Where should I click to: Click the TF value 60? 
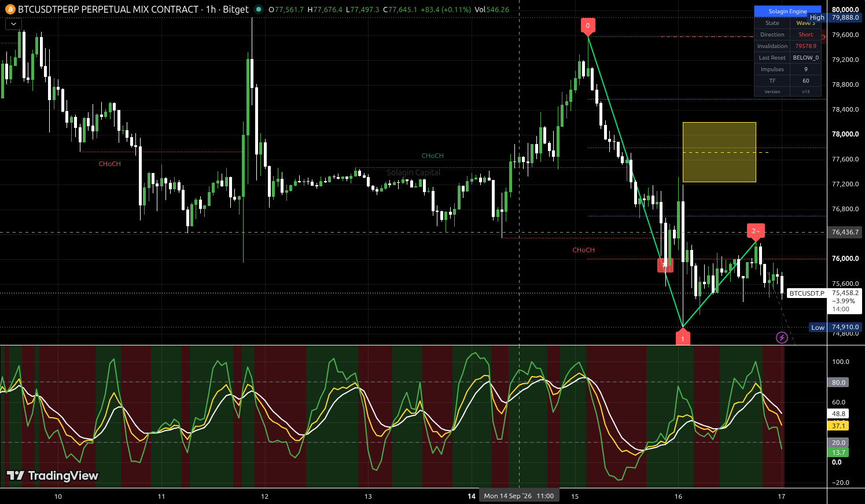(805, 81)
